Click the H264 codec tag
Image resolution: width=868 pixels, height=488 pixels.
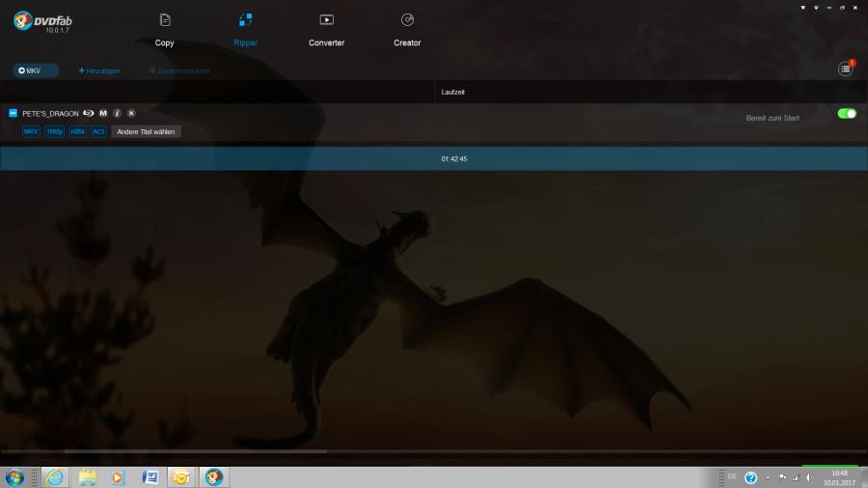pyautogui.click(x=77, y=132)
